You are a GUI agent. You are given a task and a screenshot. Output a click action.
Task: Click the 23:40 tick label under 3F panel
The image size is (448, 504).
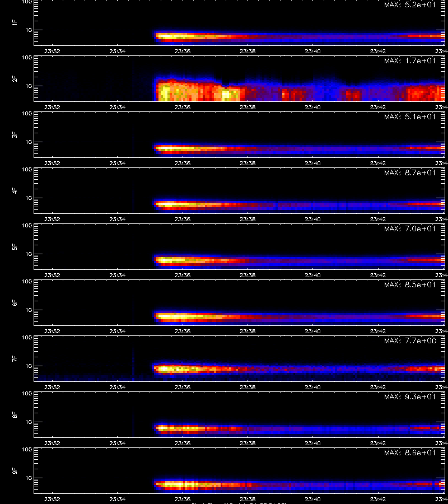pos(312,164)
